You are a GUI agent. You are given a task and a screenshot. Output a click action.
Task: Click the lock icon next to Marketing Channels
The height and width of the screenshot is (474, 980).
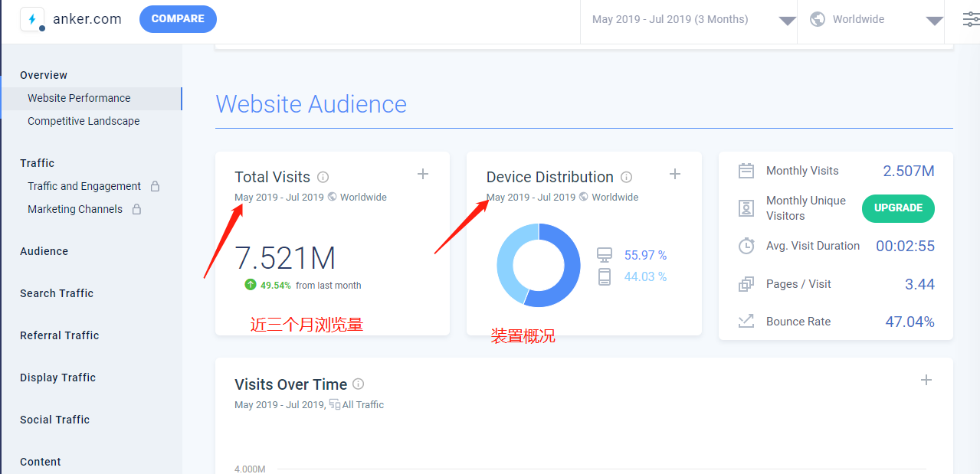(136, 209)
